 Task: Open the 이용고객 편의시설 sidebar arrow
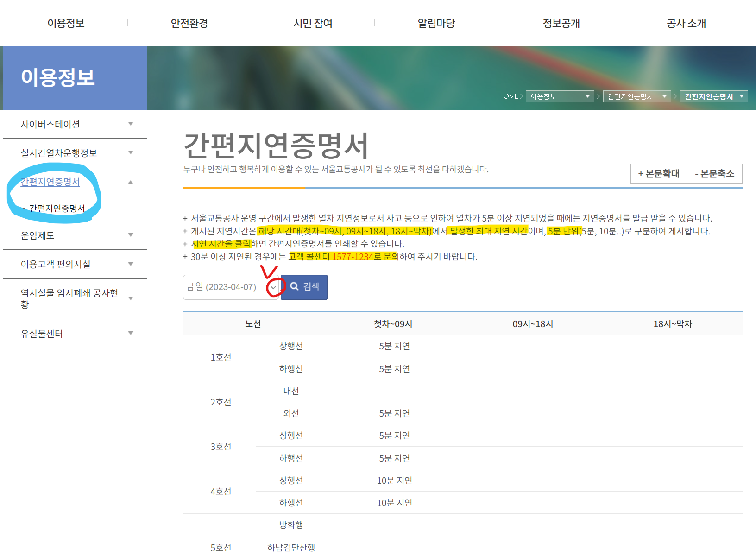pos(131,264)
